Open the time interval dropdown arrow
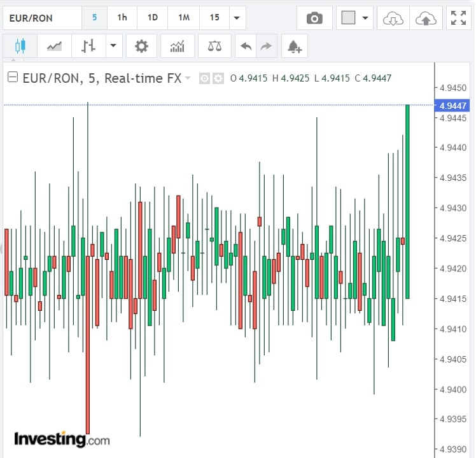The width and height of the screenshot is (476, 458). pyautogui.click(x=237, y=18)
